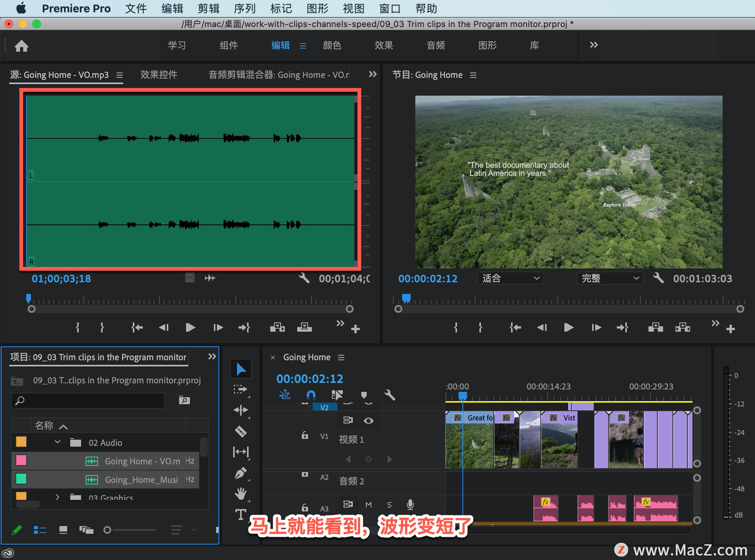This screenshot has width=755, height=560.
Task: Pick the Type tool
Action: click(241, 514)
